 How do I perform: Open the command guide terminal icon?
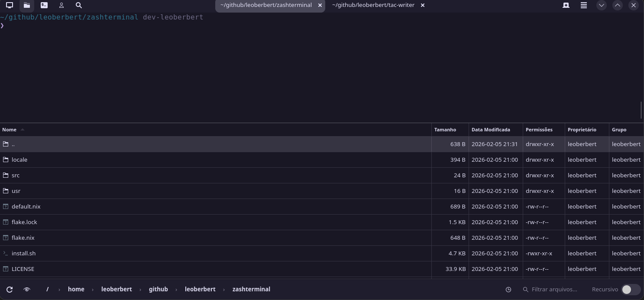click(x=44, y=5)
